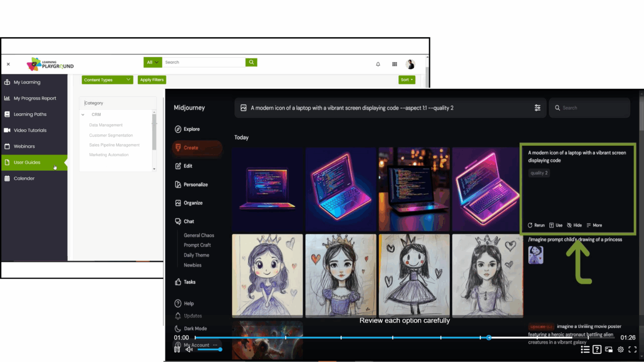Open Edit in Midjourney sidebar
This screenshot has width=644, height=362.
184,166
